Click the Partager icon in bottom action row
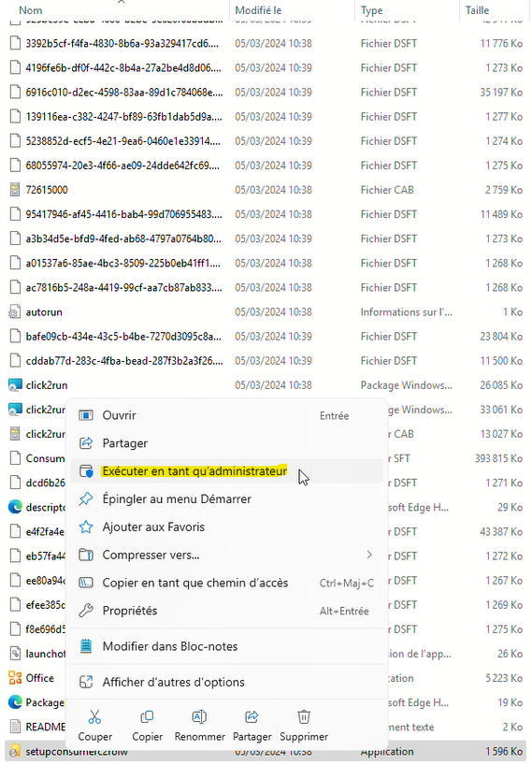The width and height of the screenshot is (532, 765). [252, 716]
